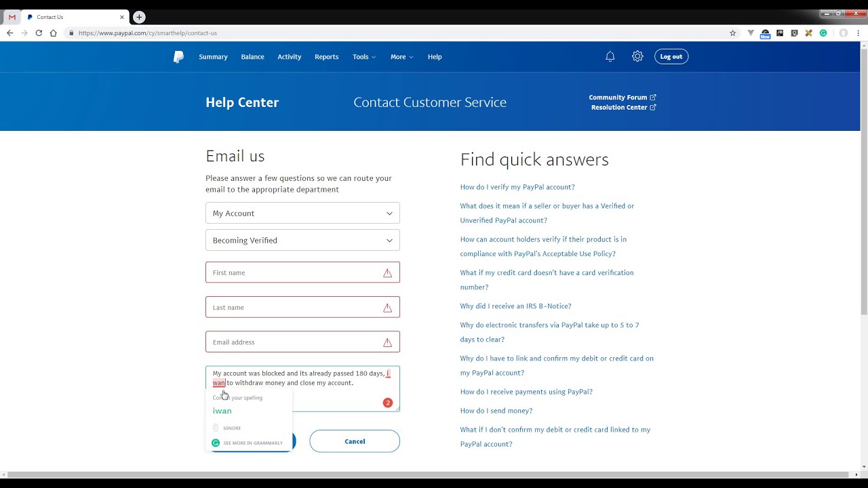Click the red Grammarly error count badge
Screen dimensions: 868x488
pyautogui.click(x=388, y=403)
